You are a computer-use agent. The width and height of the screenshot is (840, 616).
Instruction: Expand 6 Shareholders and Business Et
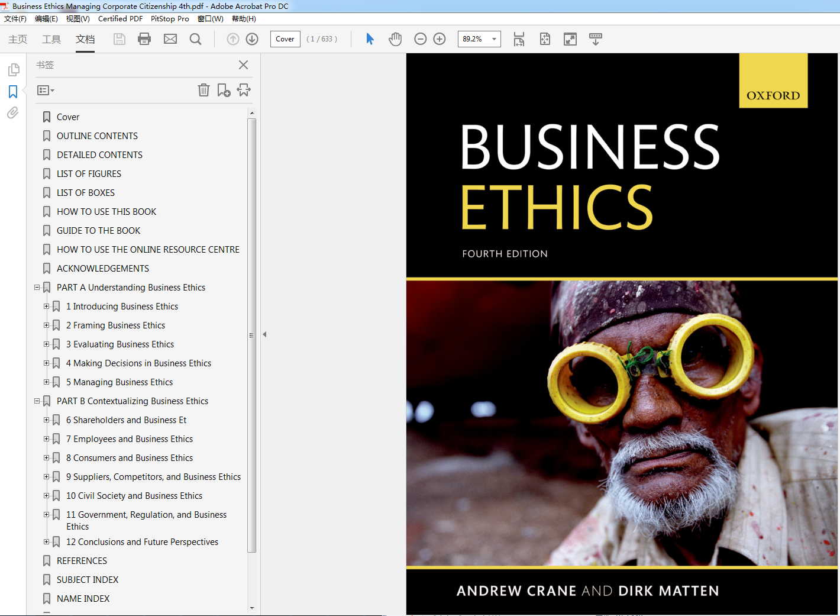click(46, 420)
